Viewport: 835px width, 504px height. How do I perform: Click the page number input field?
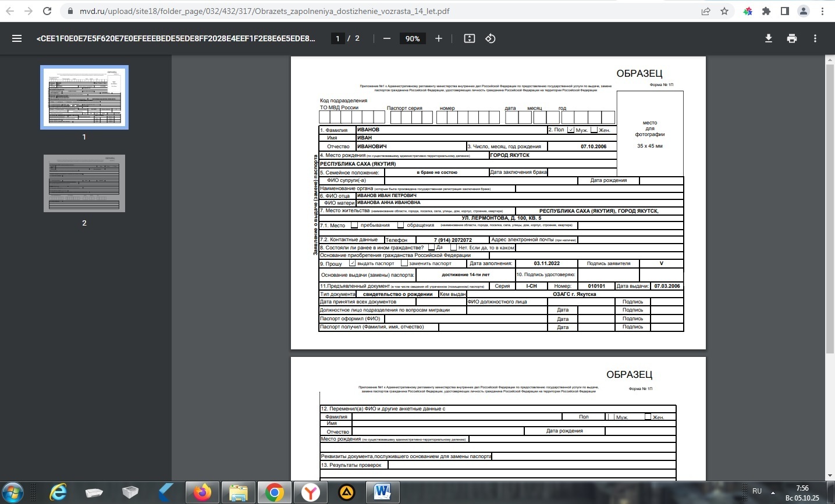[x=337, y=38]
